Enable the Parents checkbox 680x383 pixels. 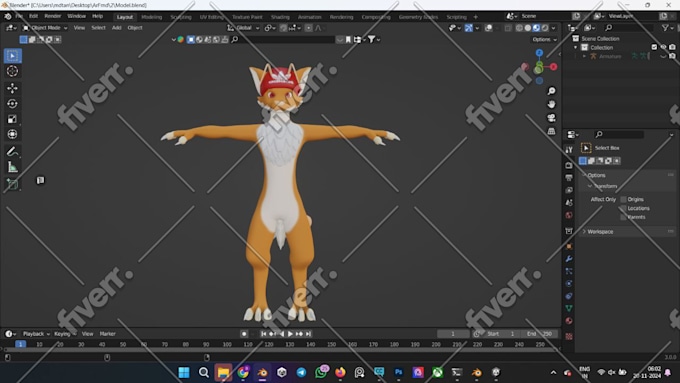(623, 217)
